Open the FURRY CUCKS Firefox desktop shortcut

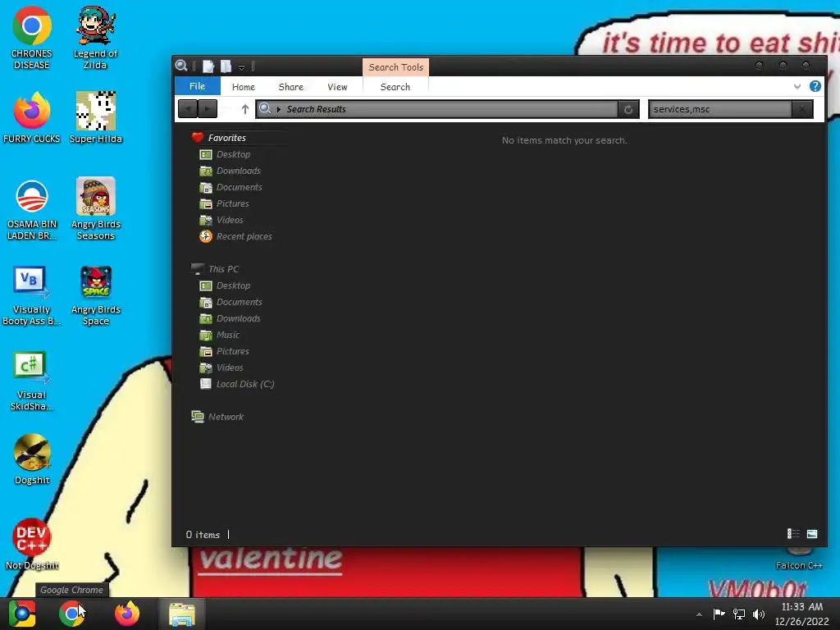32,118
